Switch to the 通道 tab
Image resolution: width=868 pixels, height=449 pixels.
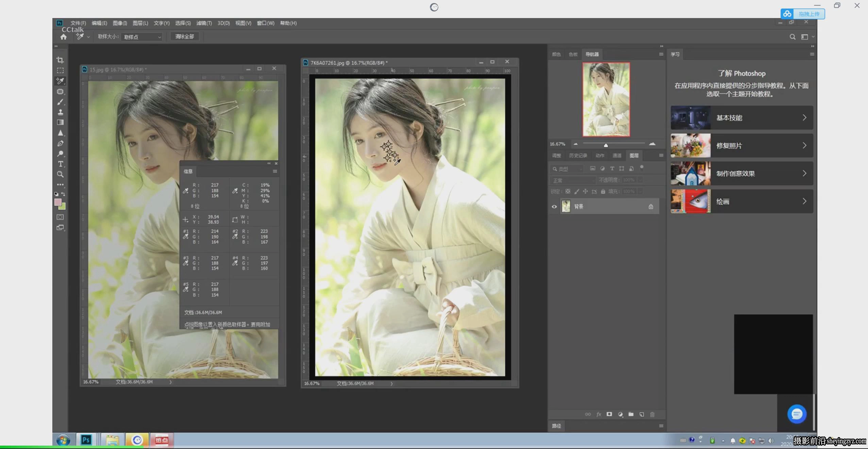click(x=617, y=155)
